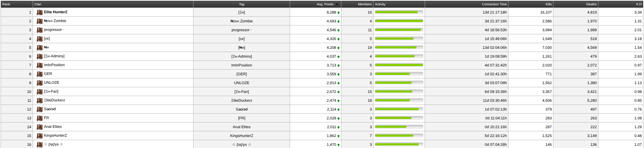
Task: Click the activity bar for Anal Elites
Action: (x=399, y=127)
